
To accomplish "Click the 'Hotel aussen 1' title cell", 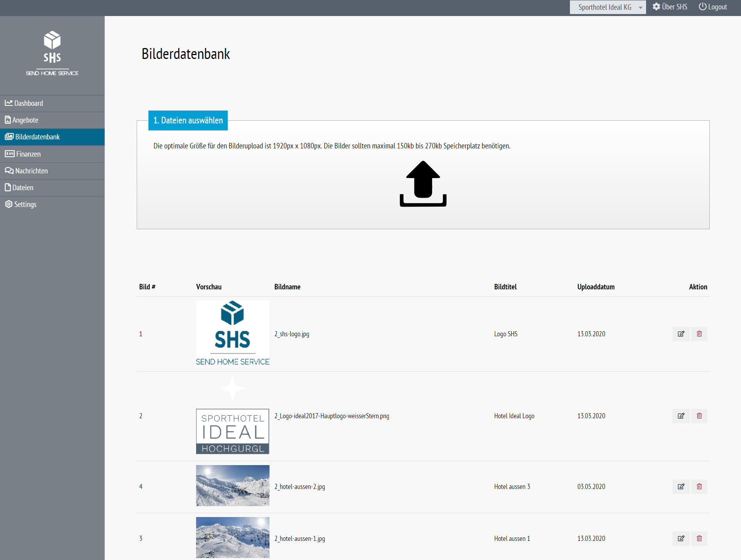I will tap(512, 539).
